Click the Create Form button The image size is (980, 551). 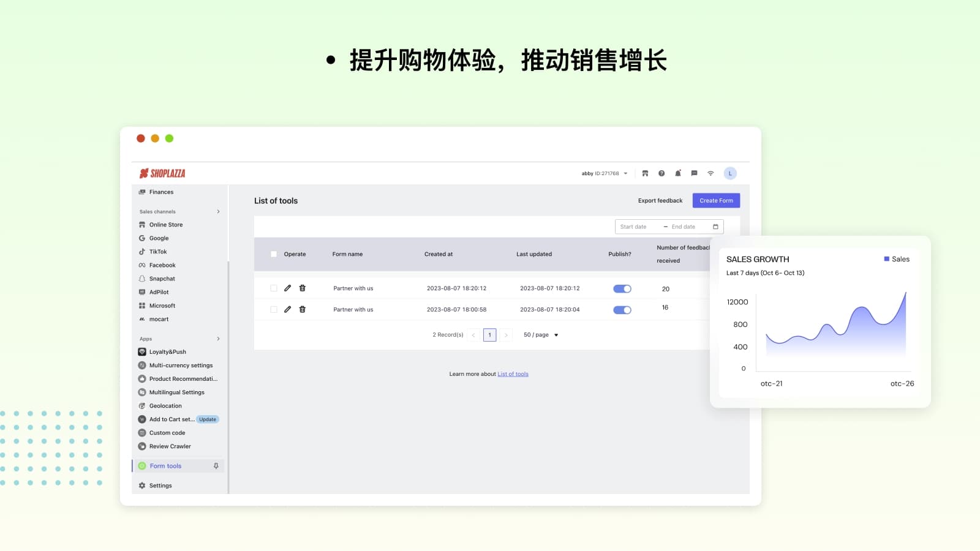(x=716, y=201)
